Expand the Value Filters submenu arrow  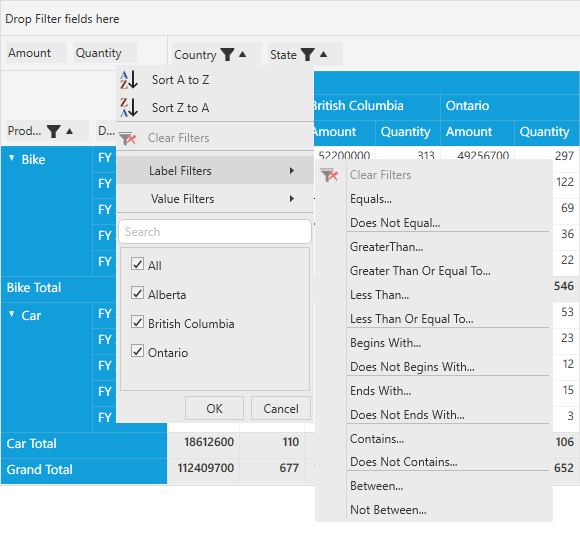[292, 199]
